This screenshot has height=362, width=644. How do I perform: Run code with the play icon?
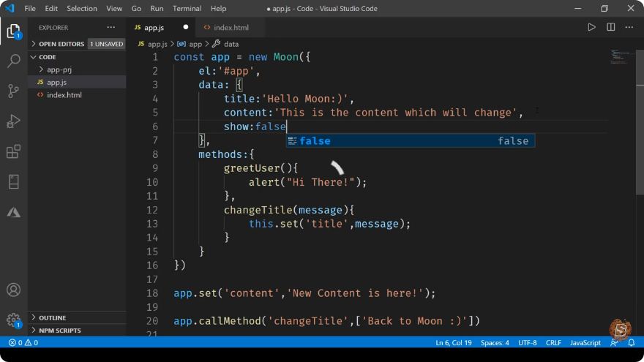(591, 28)
